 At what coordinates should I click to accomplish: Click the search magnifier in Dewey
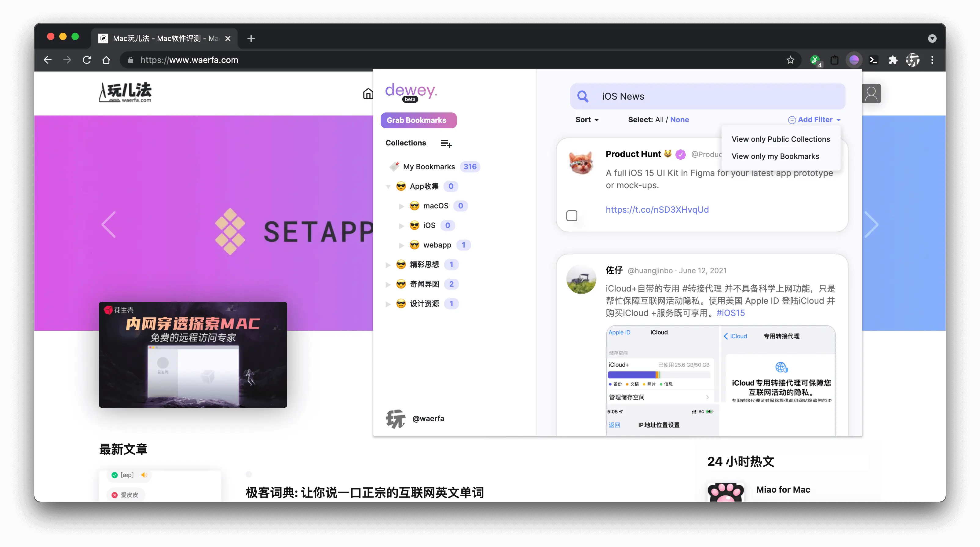583,97
